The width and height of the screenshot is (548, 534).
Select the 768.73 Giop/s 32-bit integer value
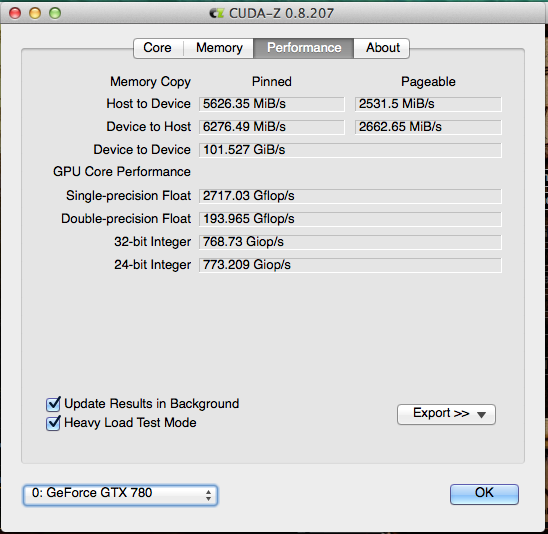click(350, 243)
